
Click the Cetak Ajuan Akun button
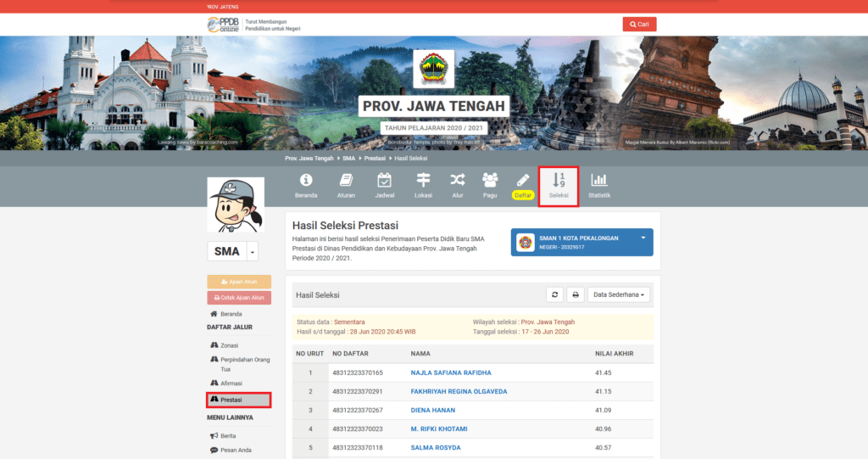coord(239,298)
